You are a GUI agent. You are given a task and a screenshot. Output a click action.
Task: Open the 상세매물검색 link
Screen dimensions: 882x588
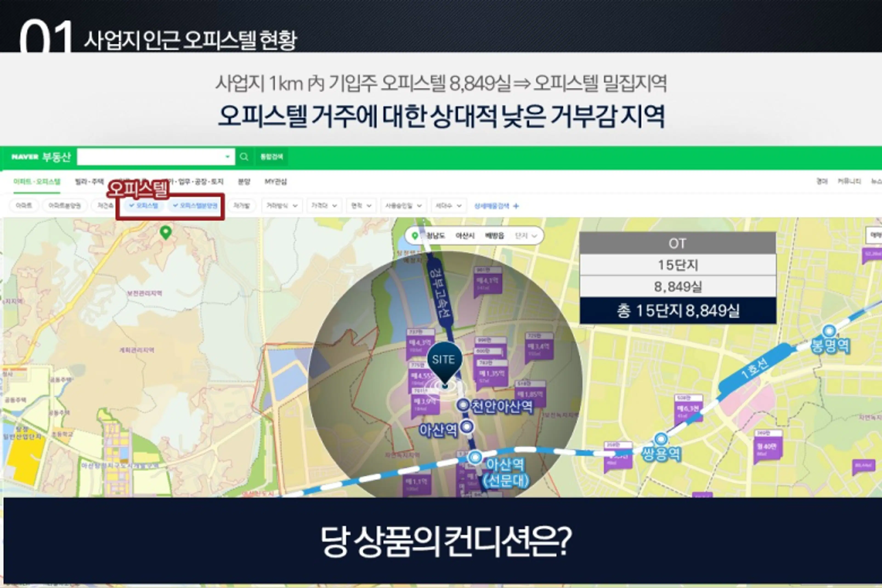pos(496,206)
